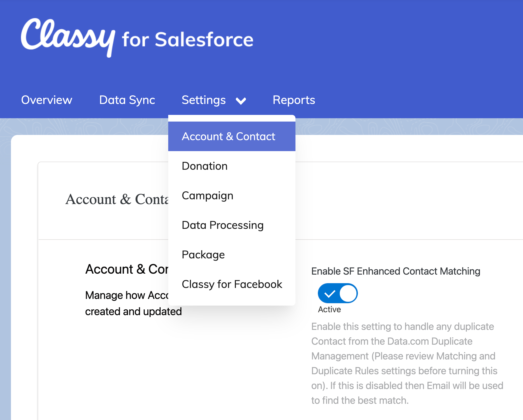Click the Enable SF Enhanced Contact Matching label

point(396,271)
